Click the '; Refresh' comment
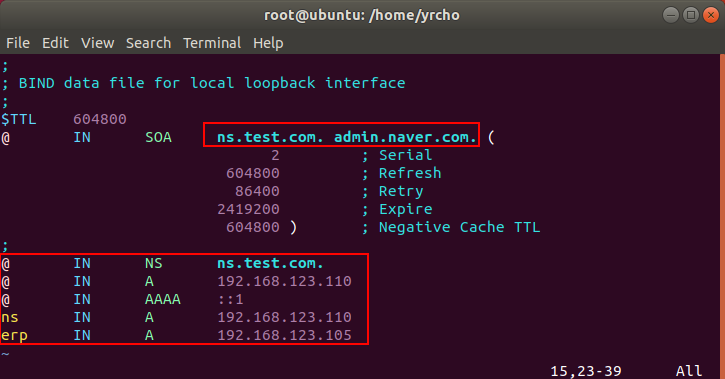The height and width of the screenshot is (379, 725). (401, 173)
